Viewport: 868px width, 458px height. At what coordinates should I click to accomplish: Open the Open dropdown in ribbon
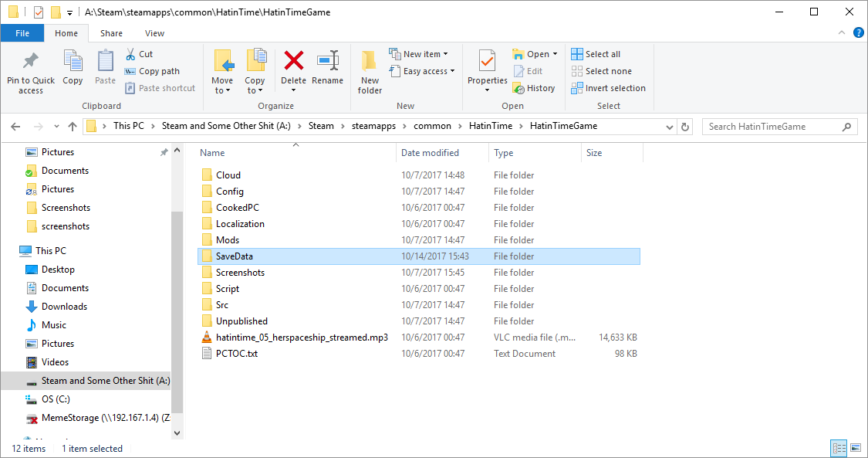[x=535, y=54]
